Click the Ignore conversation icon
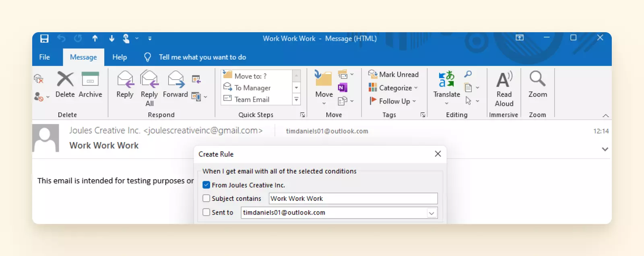This screenshot has width=644, height=256. (x=39, y=79)
